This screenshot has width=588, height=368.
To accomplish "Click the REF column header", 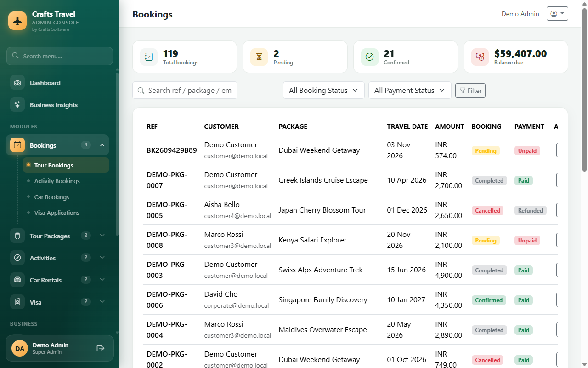I will coord(152,126).
